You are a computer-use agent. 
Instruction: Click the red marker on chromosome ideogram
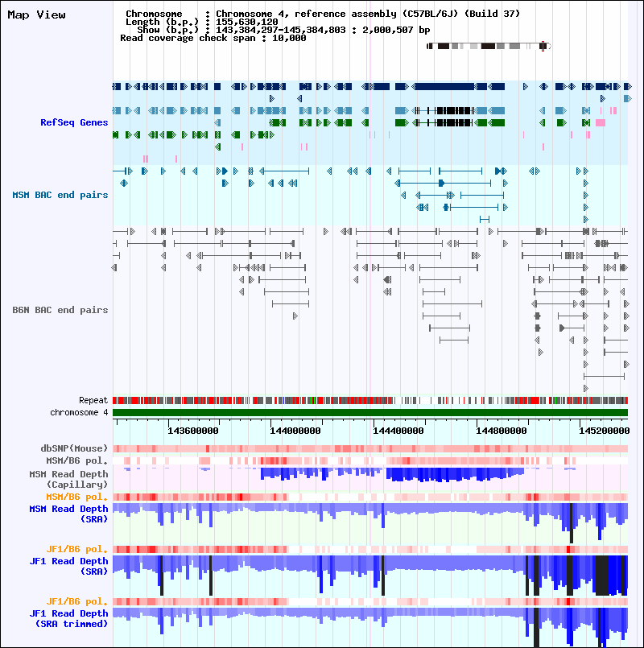click(x=543, y=46)
